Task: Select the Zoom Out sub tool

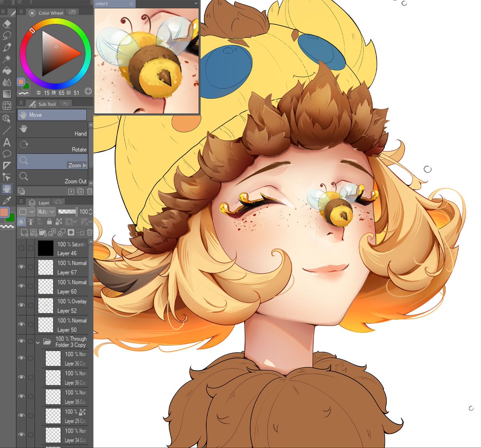Action: (x=53, y=177)
